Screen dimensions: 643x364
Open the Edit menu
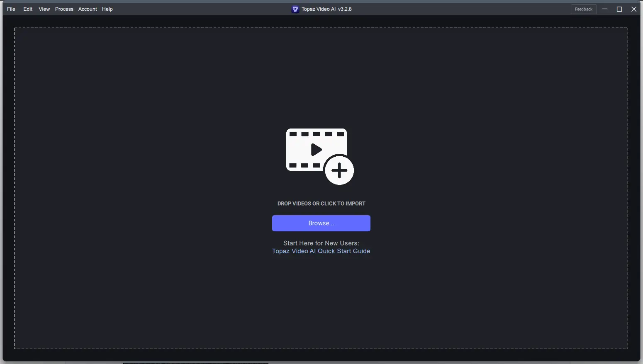click(x=28, y=9)
